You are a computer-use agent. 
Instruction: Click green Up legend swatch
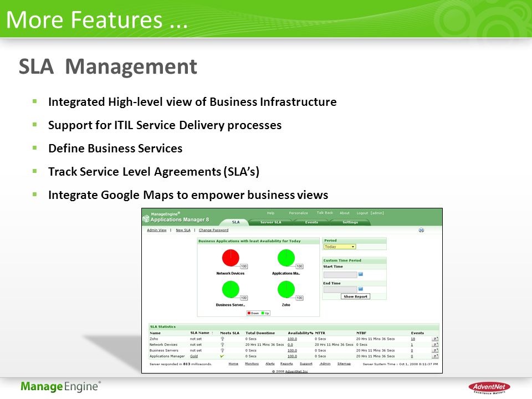(263, 313)
